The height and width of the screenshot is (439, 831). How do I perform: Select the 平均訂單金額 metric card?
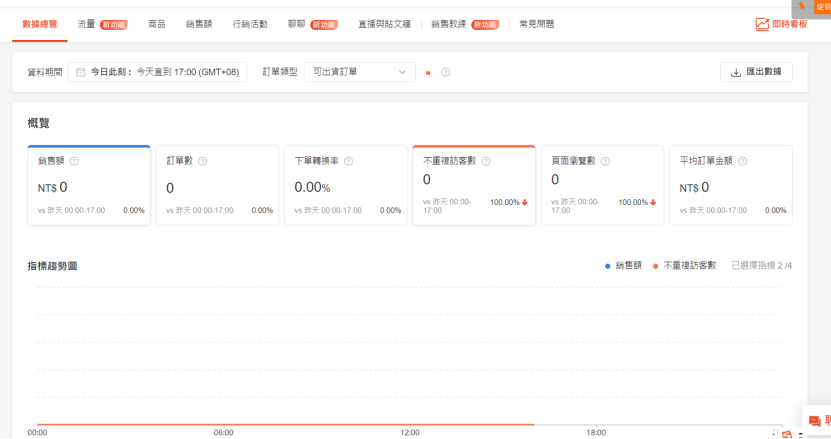tap(729, 186)
